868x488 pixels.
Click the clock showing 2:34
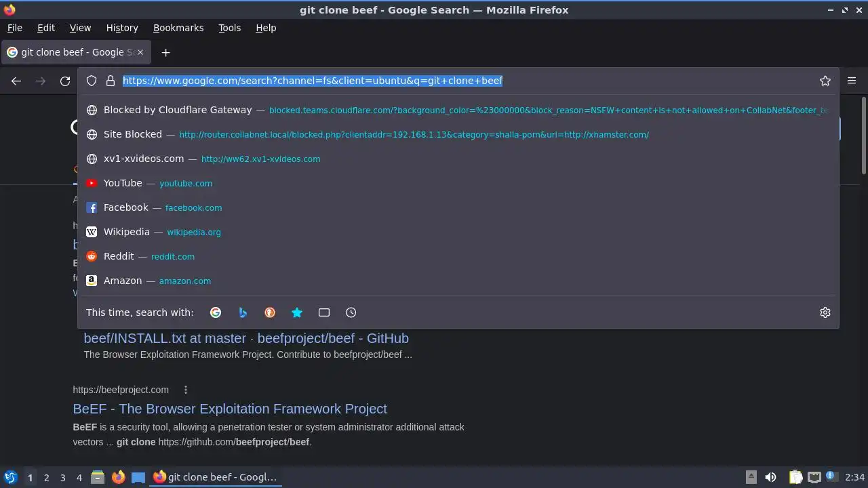(x=855, y=477)
